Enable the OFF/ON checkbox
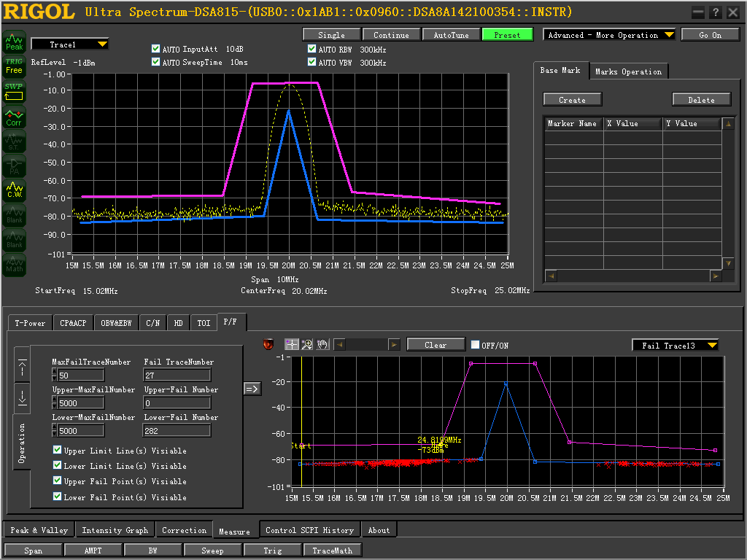Screen dimensions: 747x560 pyautogui.click(x=475, y=344)
